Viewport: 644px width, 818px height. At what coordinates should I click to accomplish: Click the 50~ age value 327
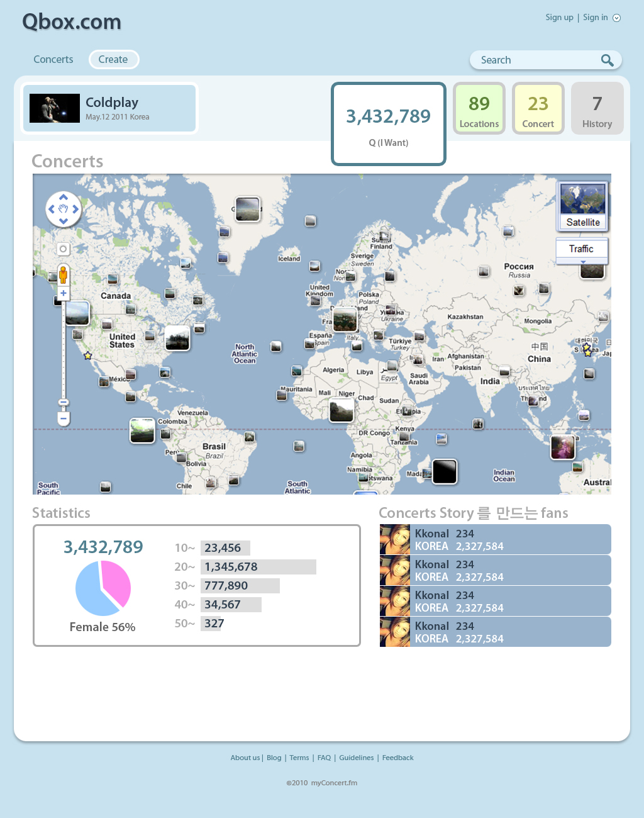tap(214, 624)
